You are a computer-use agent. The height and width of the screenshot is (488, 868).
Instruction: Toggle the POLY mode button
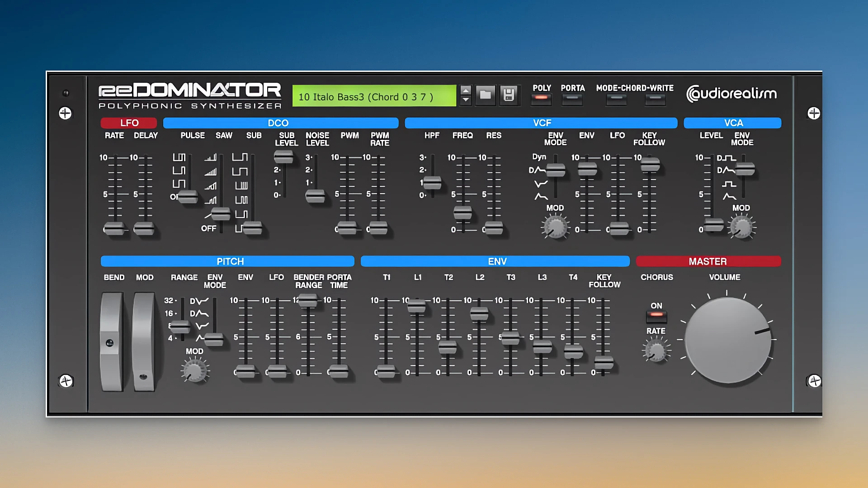click(541, 98)
